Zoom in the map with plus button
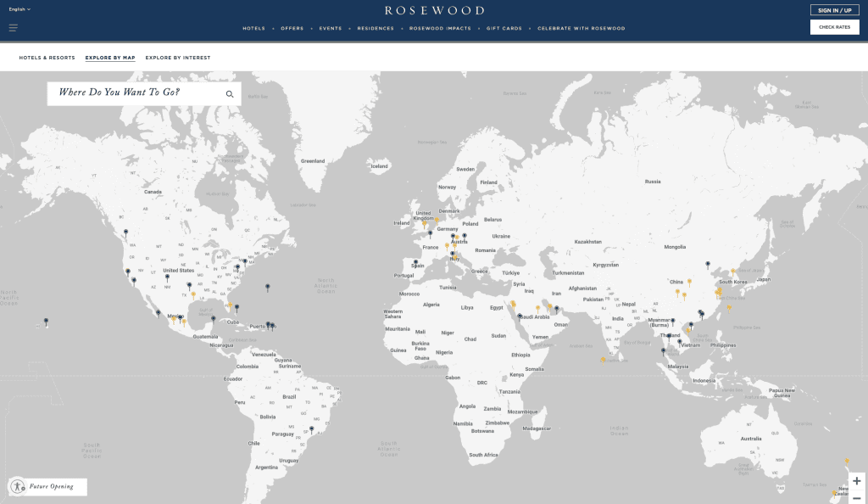868x504 pixels. 856,481
